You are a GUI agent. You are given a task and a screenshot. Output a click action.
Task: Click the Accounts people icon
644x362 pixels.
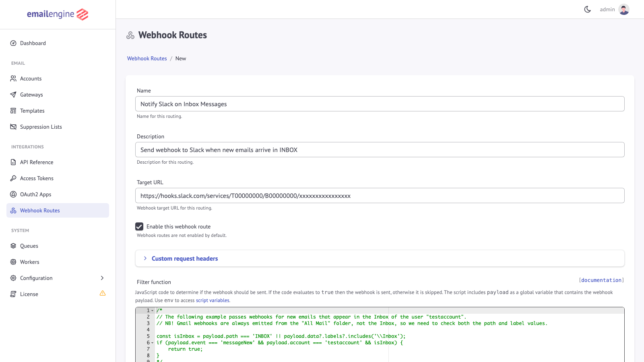pyautogui.click(x=13, y=78)
